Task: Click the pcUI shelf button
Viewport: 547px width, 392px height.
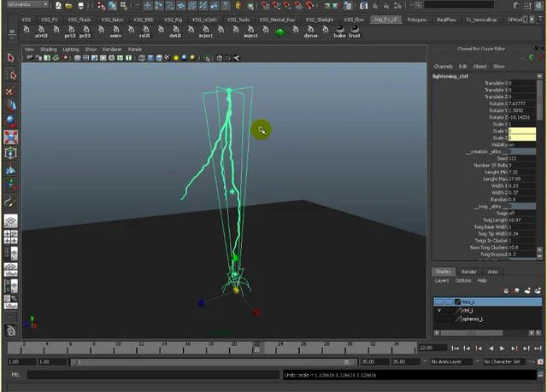Action: click(x=70, y=32)
